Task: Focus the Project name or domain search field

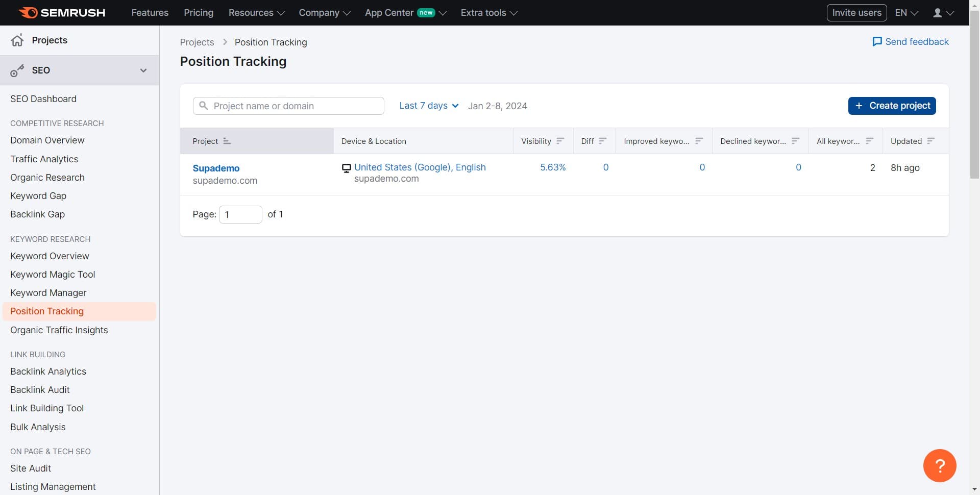Action: pyautogui.click(x=288, y=106)
